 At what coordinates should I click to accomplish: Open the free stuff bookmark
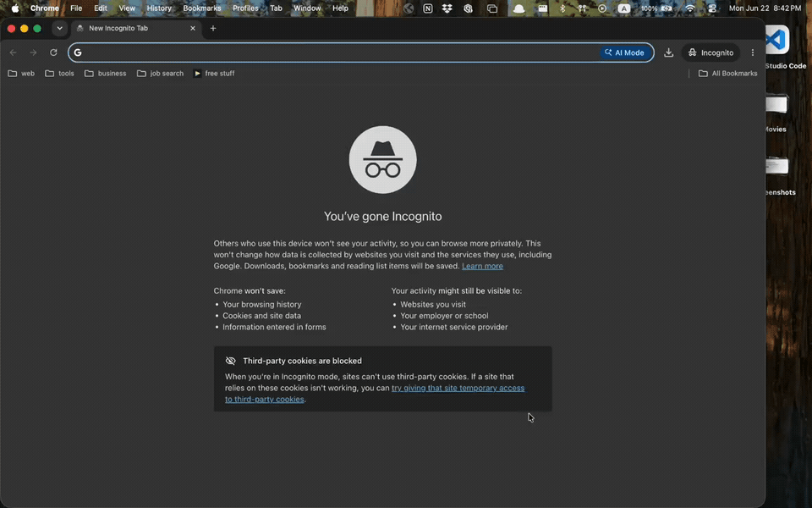[x=214, y=74]
